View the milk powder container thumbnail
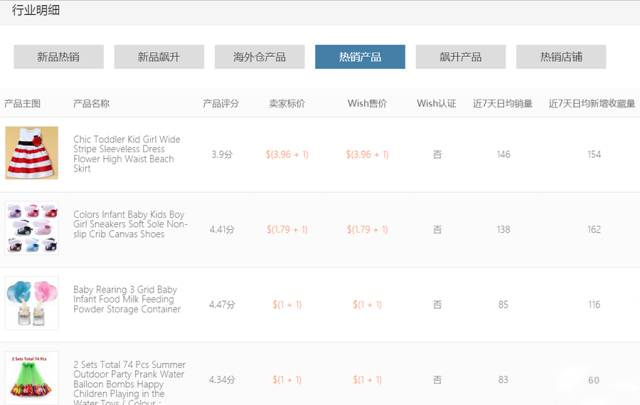The width and height of the screenshot is (640, 405). [31, 303]
